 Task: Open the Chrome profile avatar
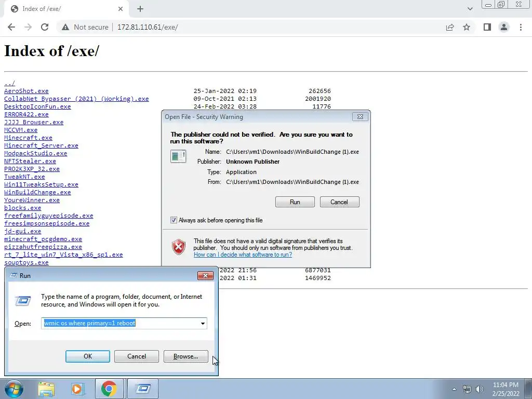[x=504, y=27]
